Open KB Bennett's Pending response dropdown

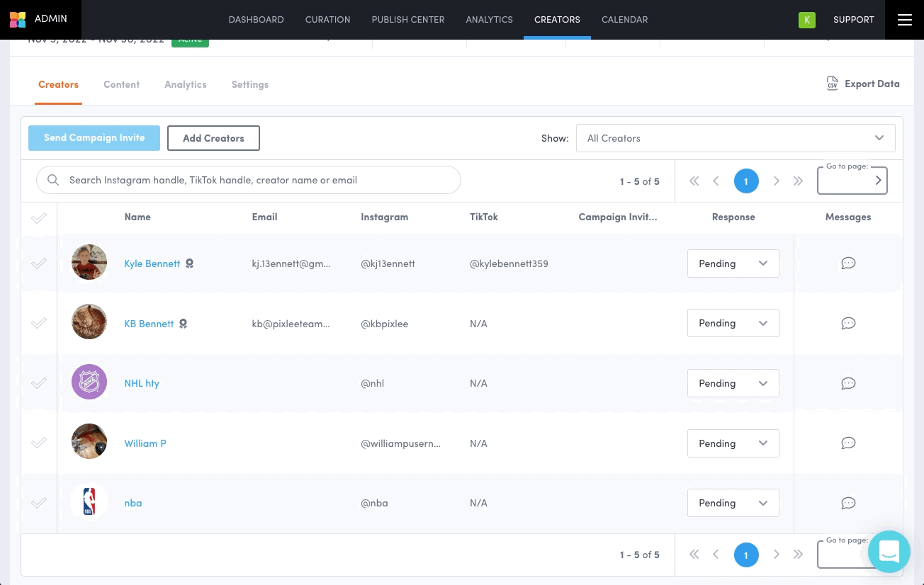(733, 323)
